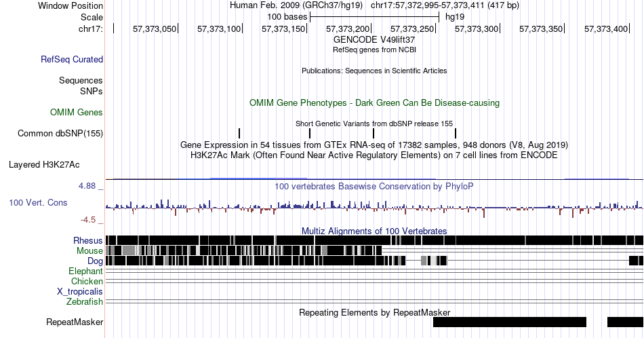Click the Chicken alignment row label
Viewport: 644px width, 338px height.
pyautogui.click(x=87, y=281)
